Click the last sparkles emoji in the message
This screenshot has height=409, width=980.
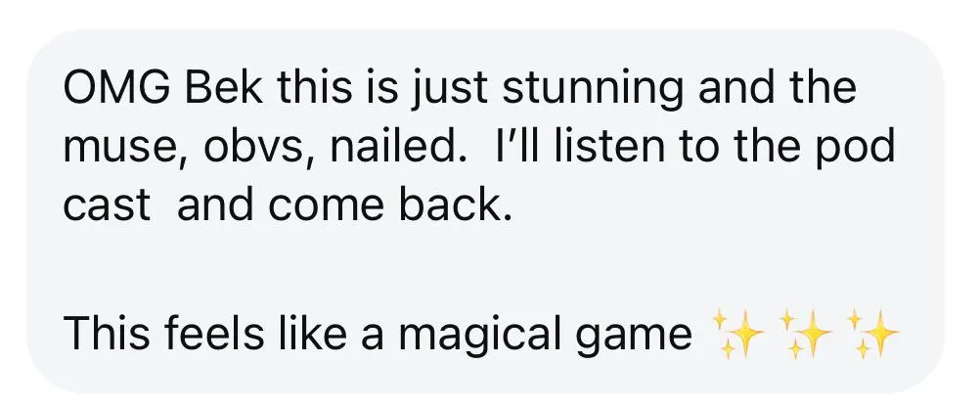pos(873,334)
